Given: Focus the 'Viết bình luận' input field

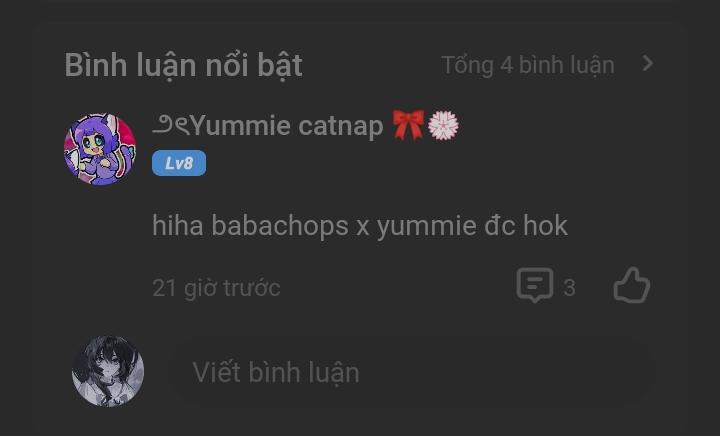Looking at the screenshot, I should tap(411, 372).
